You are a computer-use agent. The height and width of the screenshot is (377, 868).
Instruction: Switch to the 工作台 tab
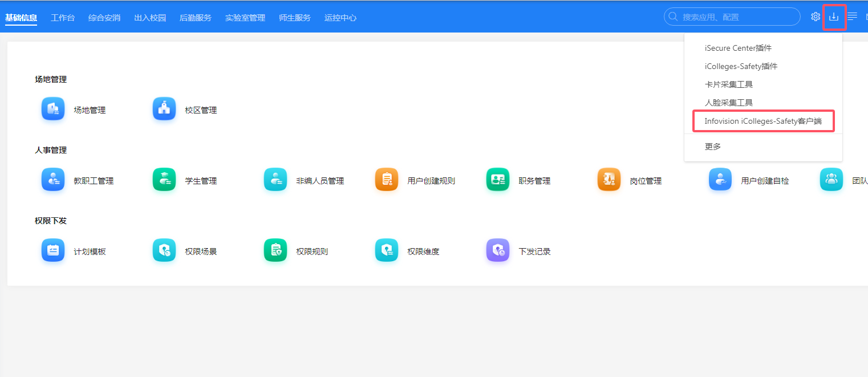[63, 18]
